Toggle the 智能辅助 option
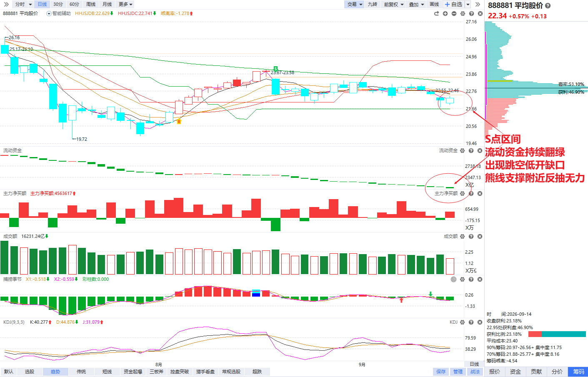 [x=59, y=14]
